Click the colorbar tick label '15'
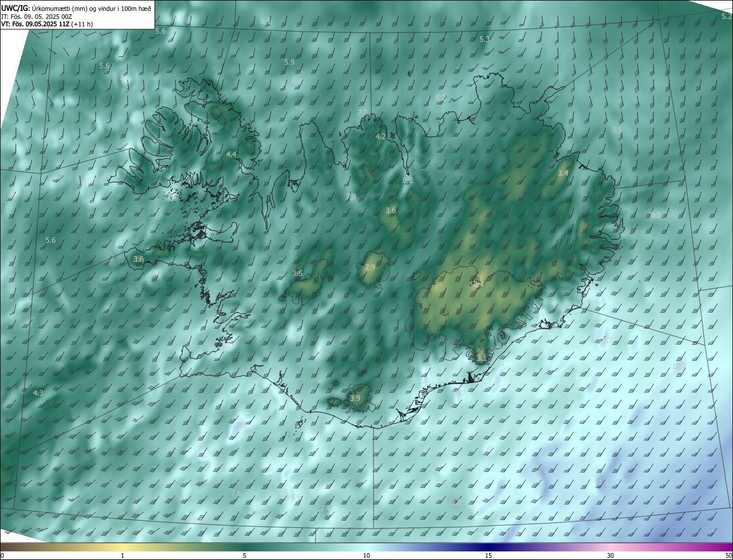Image resolution: width=733 pixels, height=560 pixels. [x=488, y=556]
